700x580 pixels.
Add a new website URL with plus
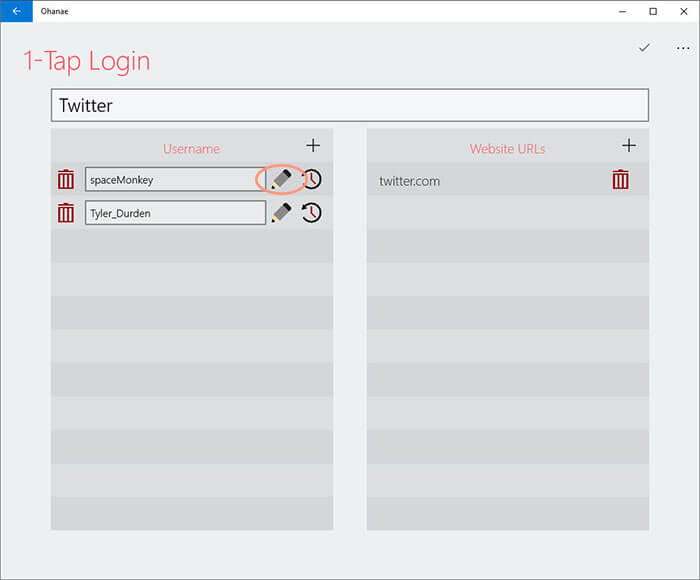pyautogui.click(x=629, y=146)
